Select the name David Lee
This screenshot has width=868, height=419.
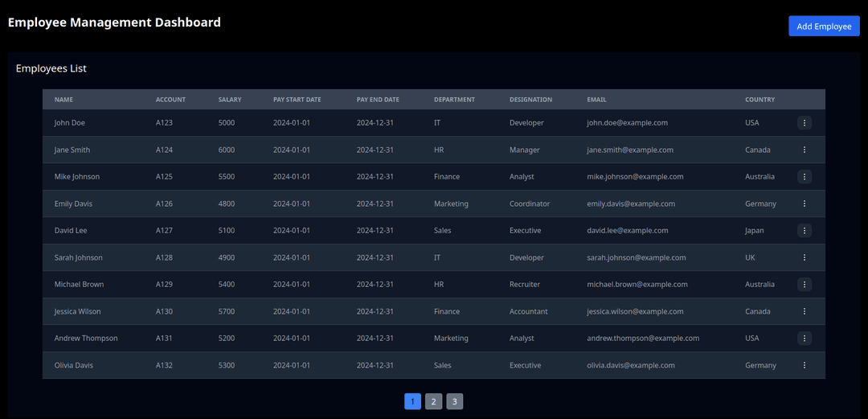70,231
